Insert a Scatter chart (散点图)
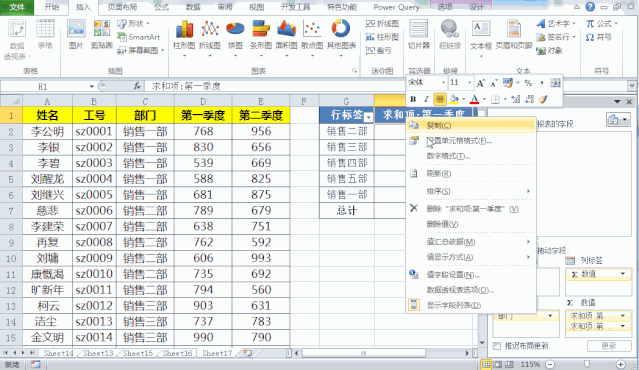 coord(312,37)
